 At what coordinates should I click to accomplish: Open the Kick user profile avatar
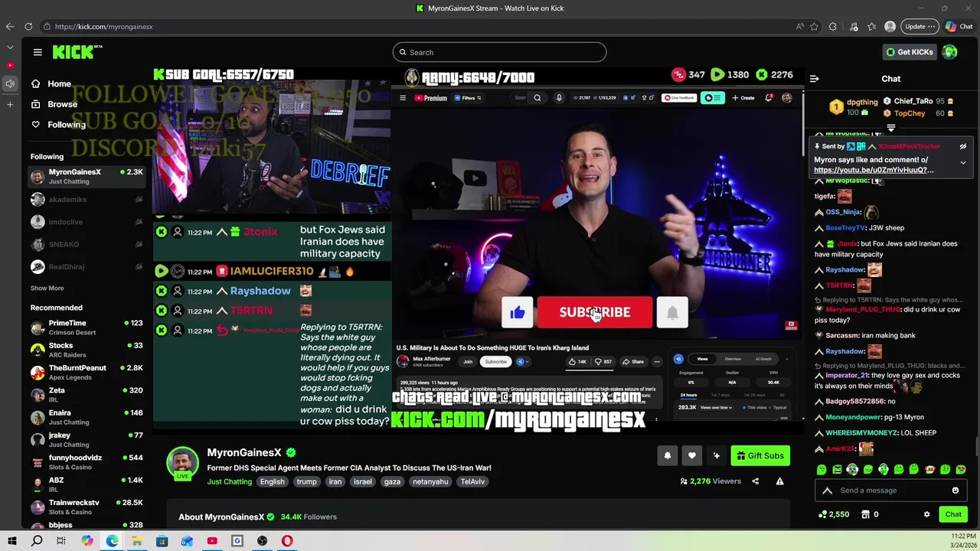coord(949,52)
